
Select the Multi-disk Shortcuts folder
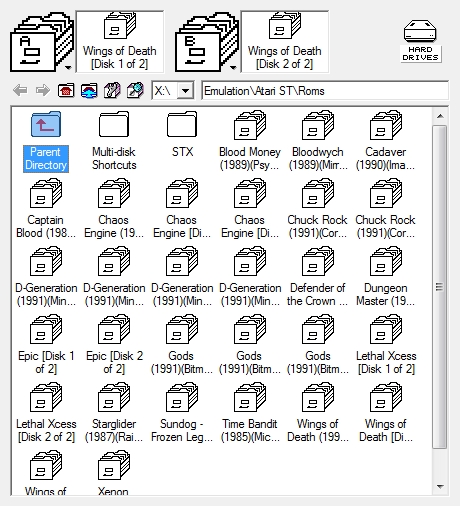[114, 142]
